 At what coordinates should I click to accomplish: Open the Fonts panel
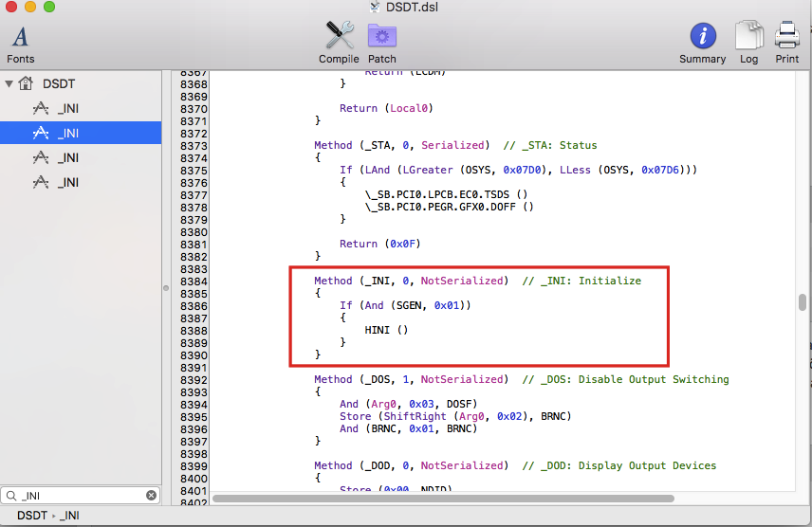coord(20,43)
